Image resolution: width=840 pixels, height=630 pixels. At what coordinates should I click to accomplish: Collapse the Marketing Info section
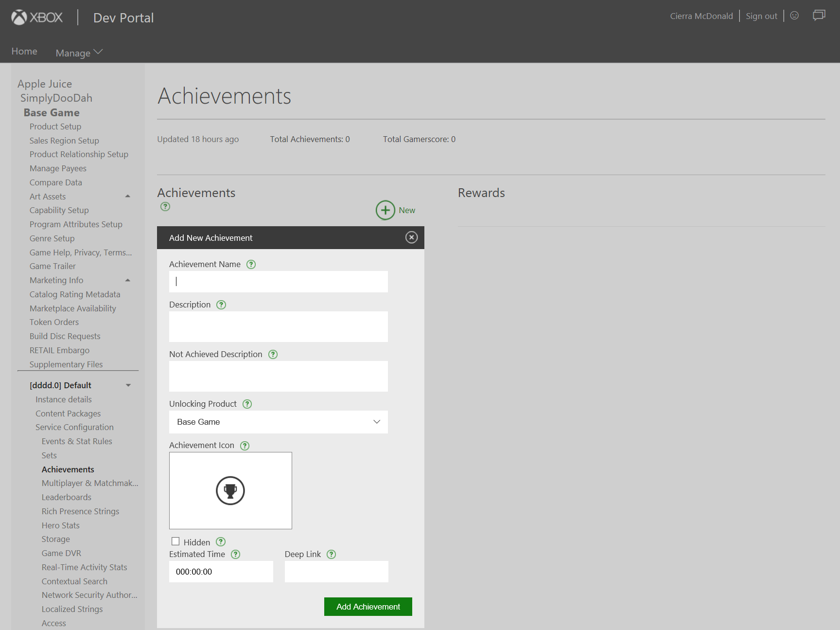(128, 280)
